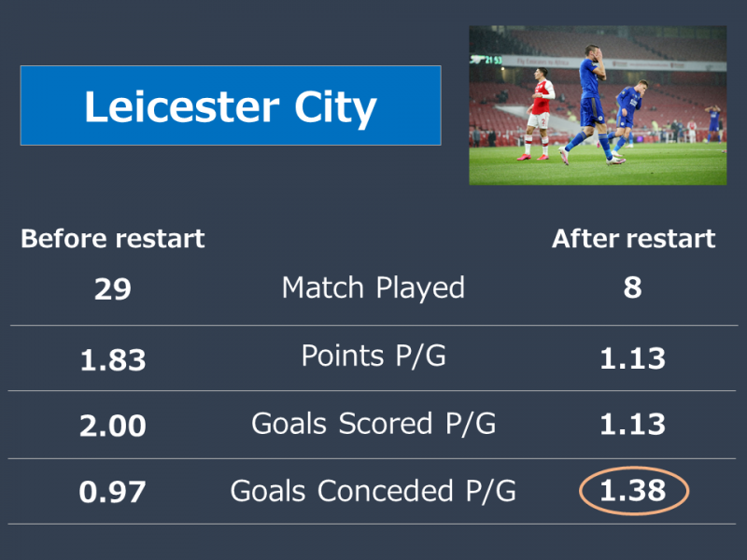The height and width of the screenshot is (560, 747).
Task: Select the Before restart heading
Action: pyautogui.click(x=113, y=238)
